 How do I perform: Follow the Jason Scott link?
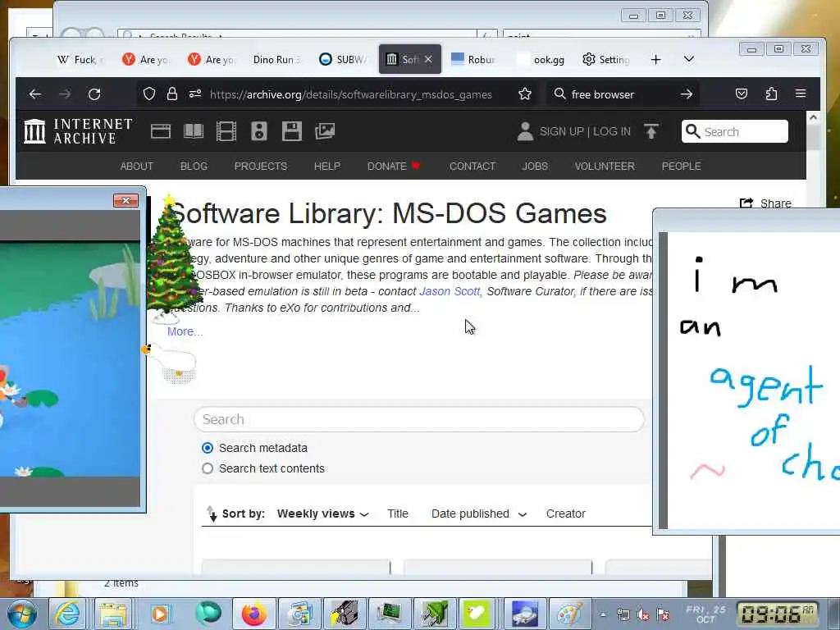[450, 291]
